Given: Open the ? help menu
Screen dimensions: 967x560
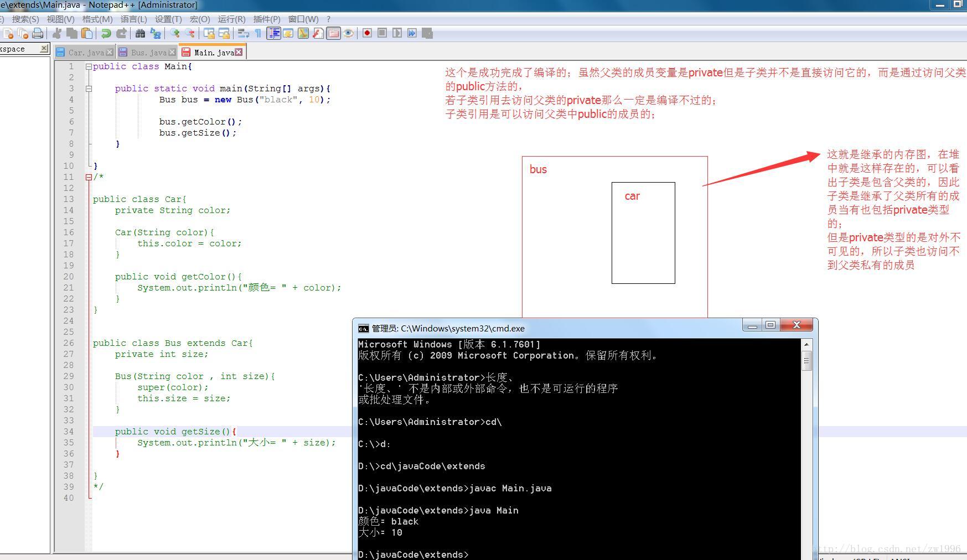Looking at the screenshot, I should (329, 19).
